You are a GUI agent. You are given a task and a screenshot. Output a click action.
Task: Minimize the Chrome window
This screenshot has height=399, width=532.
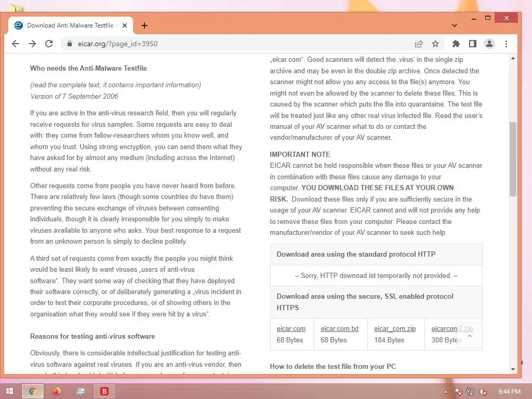point(474,18)
